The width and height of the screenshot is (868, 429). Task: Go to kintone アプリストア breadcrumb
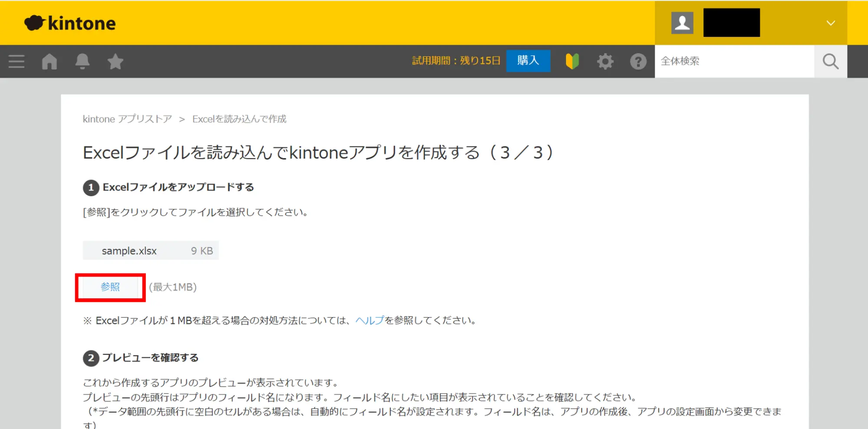point(127,119)
